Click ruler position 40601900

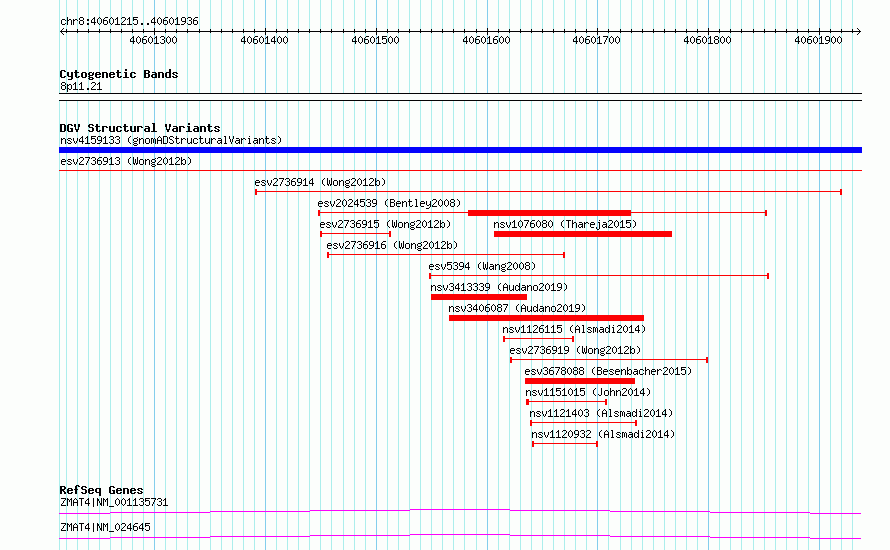(818, 40)
